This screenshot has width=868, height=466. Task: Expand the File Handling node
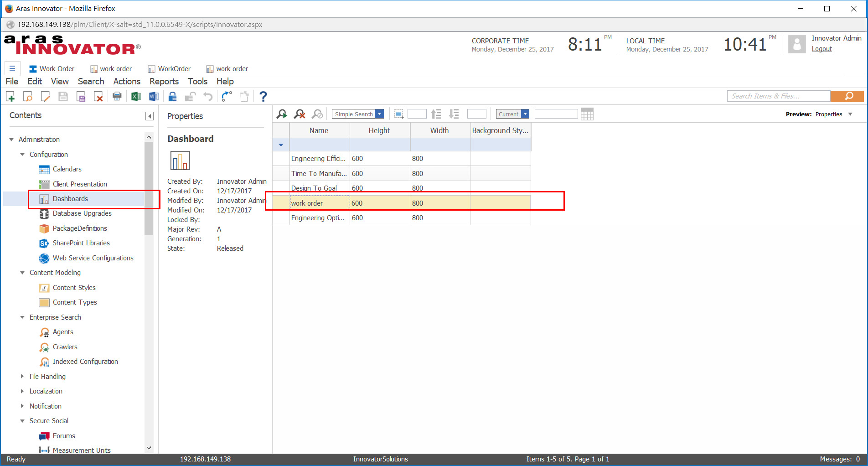[22, 377]
